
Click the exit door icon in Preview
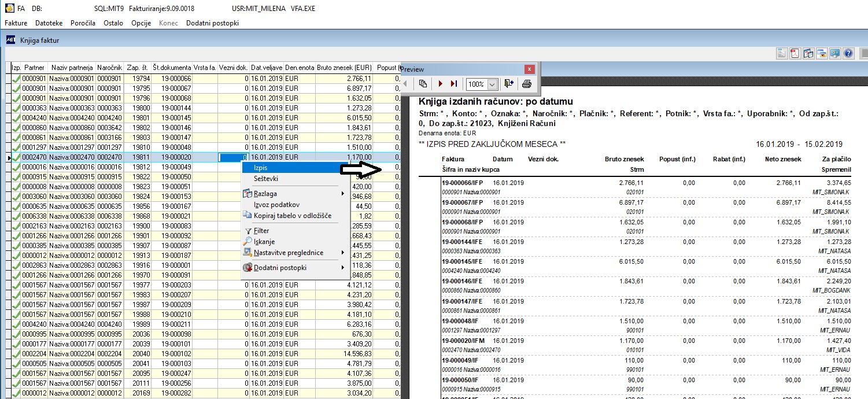tap(509, 84)
